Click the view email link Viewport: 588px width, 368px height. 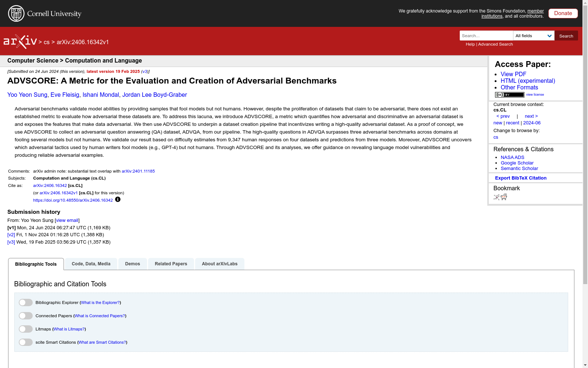tap(67, 220)
